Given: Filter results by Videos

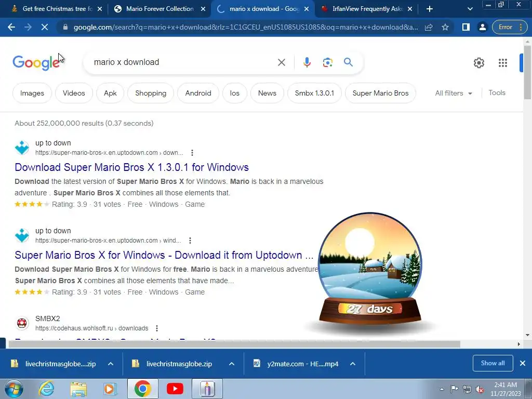Looking at the screenshot, I should (x=74, y=93).
